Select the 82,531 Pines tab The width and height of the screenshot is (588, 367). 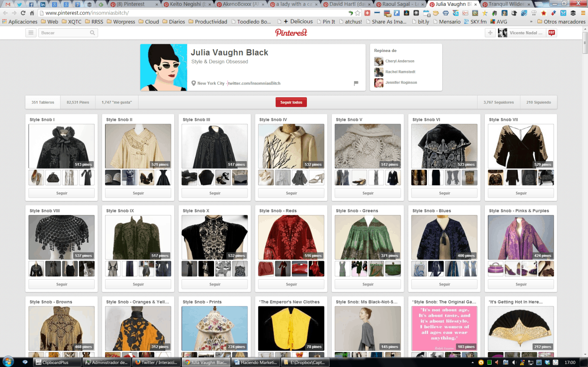point(77,102)
